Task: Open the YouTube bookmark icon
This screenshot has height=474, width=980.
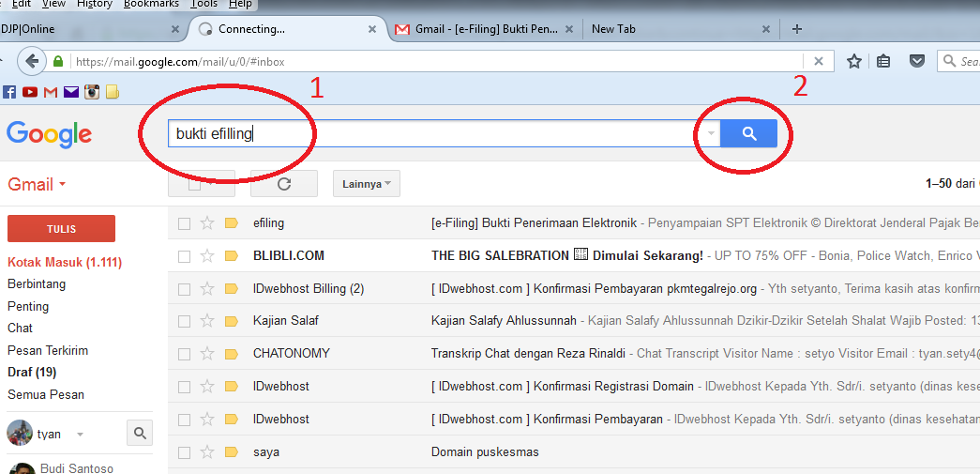Action: 30,92
